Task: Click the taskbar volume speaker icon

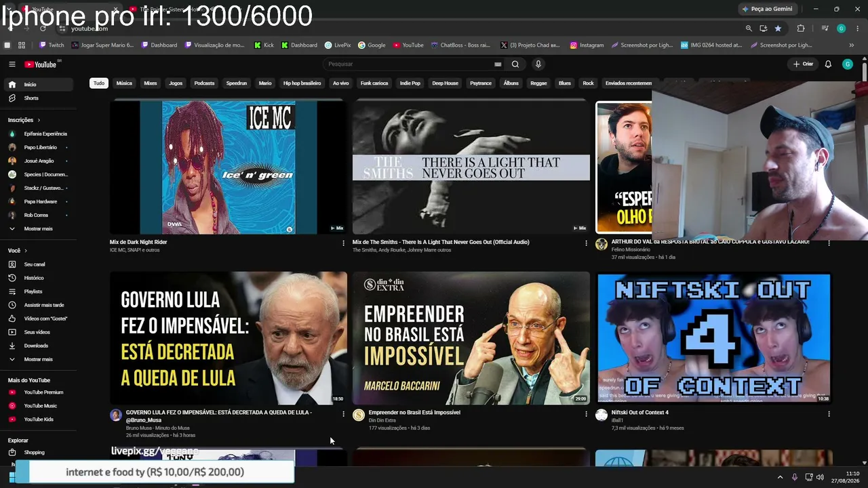Action: click(x=820, y=477)
